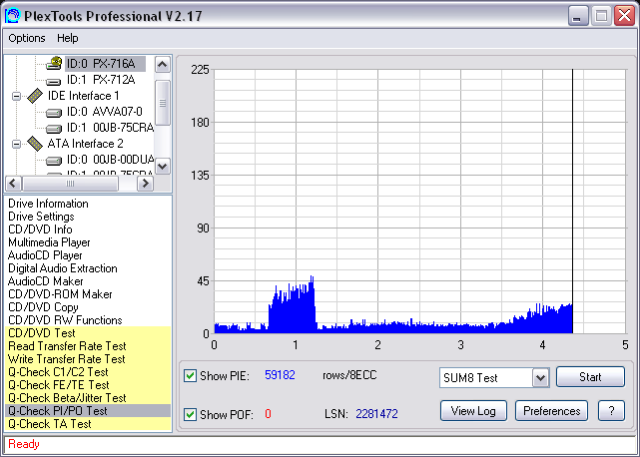
Task: Click the horizontal scroll right arrow
Action: [x=145, y=184]
